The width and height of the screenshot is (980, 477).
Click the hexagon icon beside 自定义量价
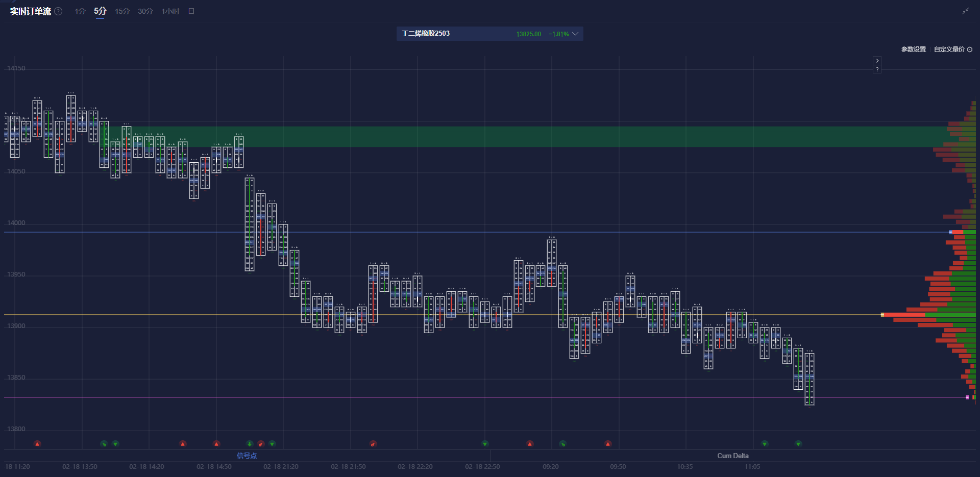970,49
